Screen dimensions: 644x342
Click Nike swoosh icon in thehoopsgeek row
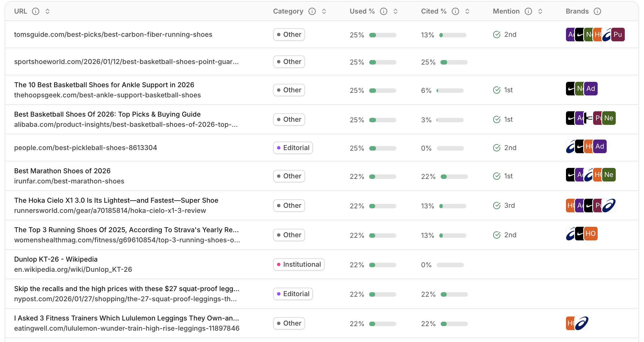pyautogui.click(x=570, y=89)
